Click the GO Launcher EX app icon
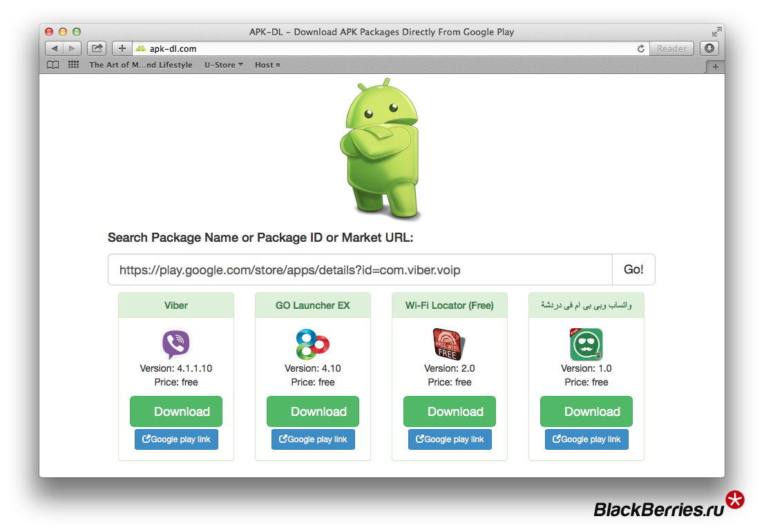Viewport: 764px width, 532px height. (313, 344)
